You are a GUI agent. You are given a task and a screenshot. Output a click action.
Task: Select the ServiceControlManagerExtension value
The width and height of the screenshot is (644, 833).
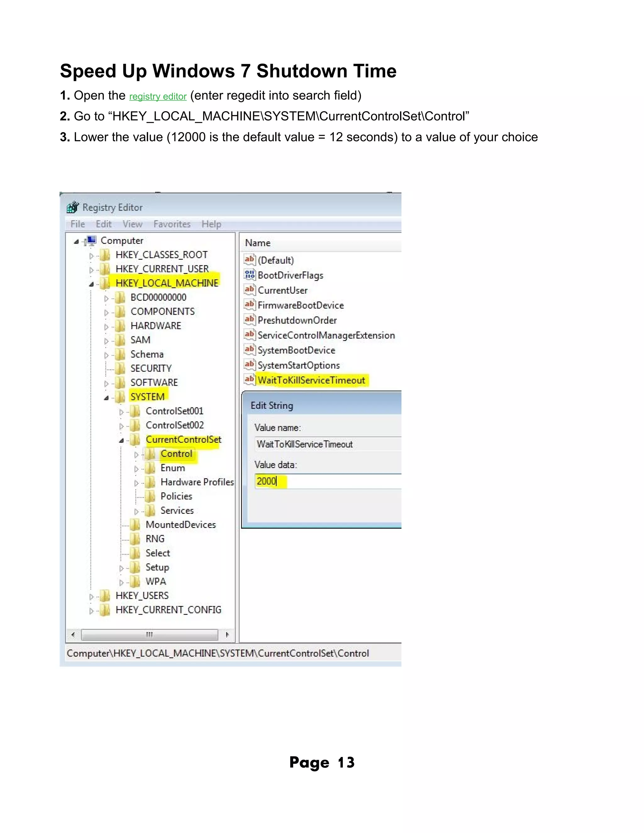coord(326,335)
